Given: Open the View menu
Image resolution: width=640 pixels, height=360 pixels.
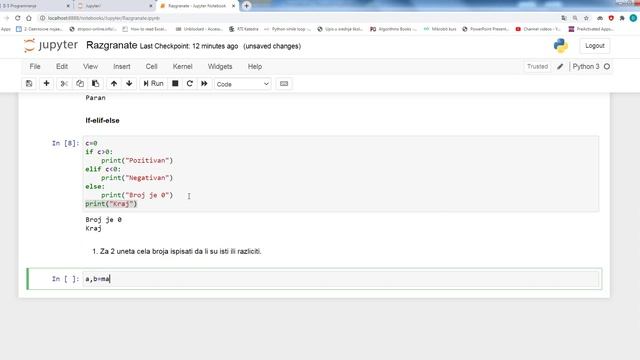Looking at the screenshot, I should point(90,67).
